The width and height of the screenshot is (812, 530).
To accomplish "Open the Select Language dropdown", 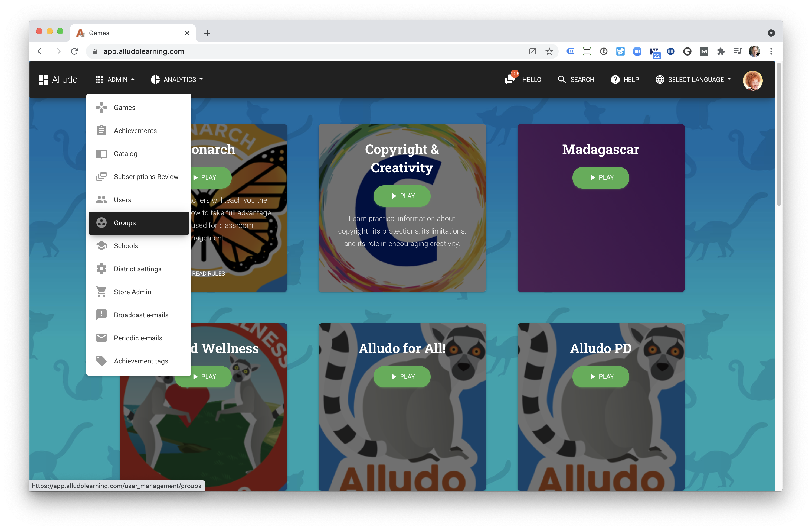I will 693,80.
